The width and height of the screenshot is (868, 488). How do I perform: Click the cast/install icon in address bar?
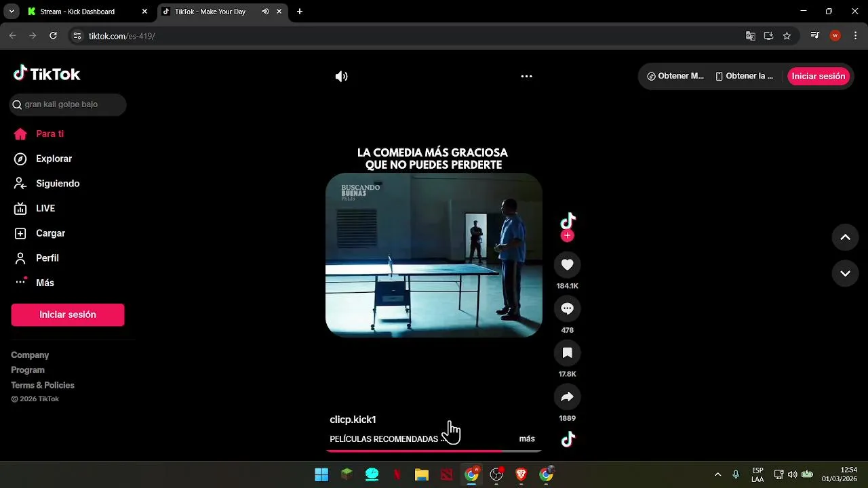pyautogui.click(x=768, y=36)
